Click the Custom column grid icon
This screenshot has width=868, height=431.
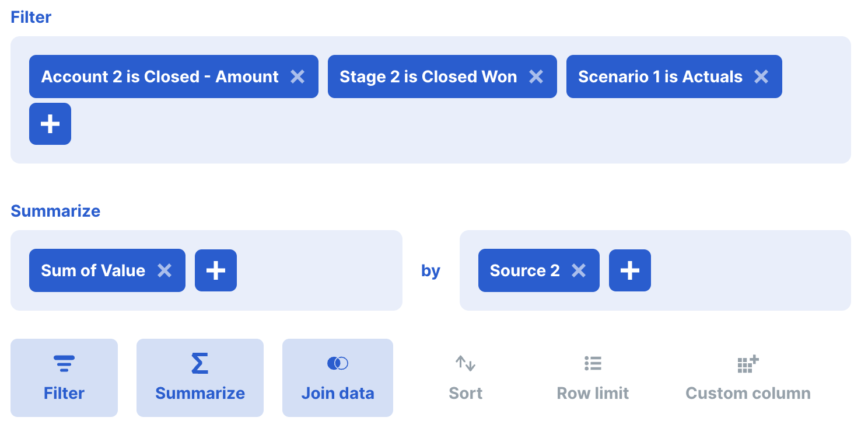point(747,362)
